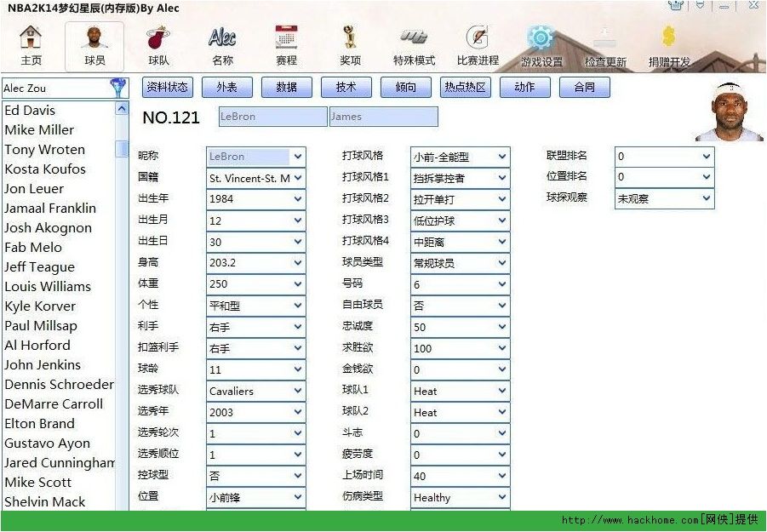
Task: Open the 合同 tab button
Action: 585,88
